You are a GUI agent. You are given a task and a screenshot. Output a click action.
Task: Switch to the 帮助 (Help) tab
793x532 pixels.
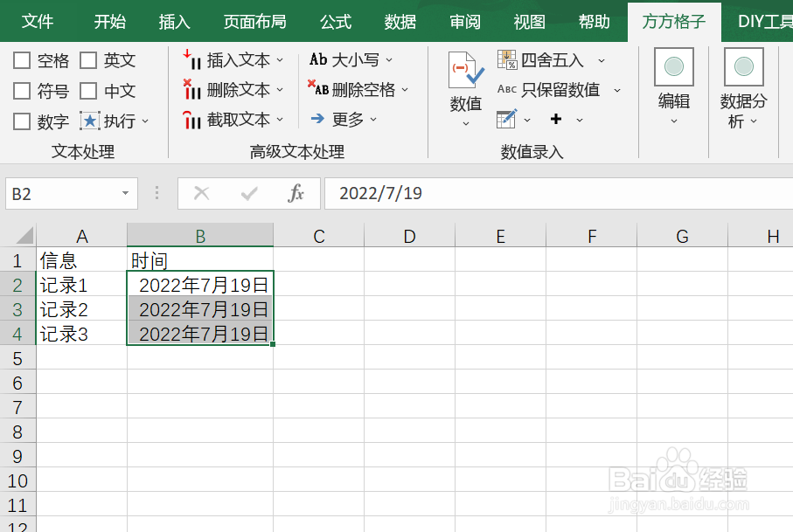point(595,21)
